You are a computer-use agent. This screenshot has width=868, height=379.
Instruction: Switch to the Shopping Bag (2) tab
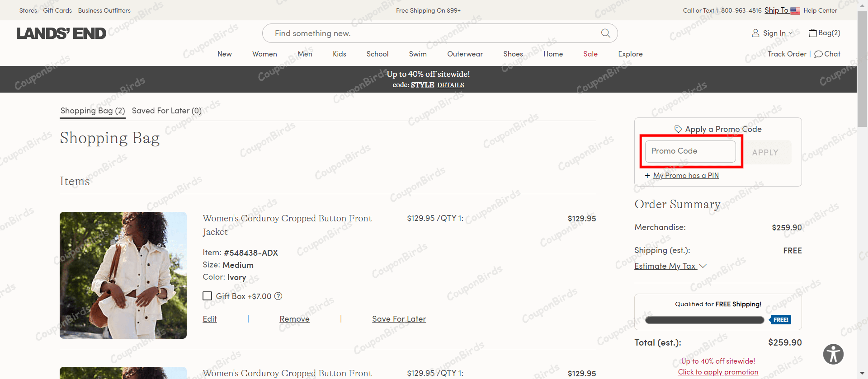tap(93, 111)
